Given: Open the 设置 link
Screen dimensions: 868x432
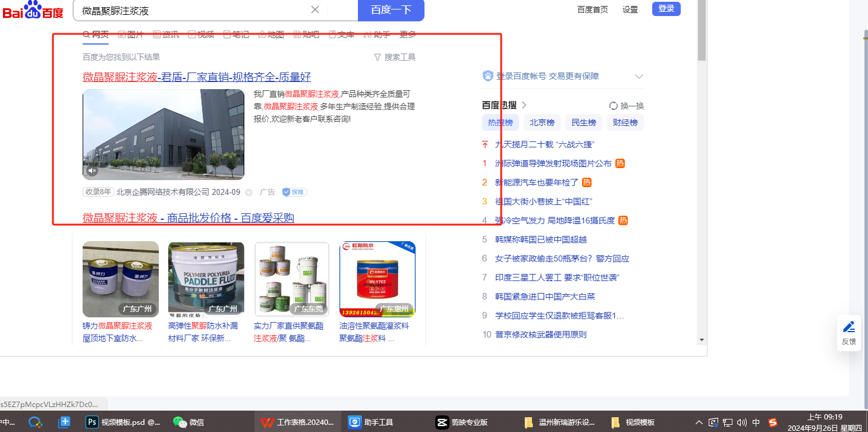Looking at the screenshot, I should point(630,9).
